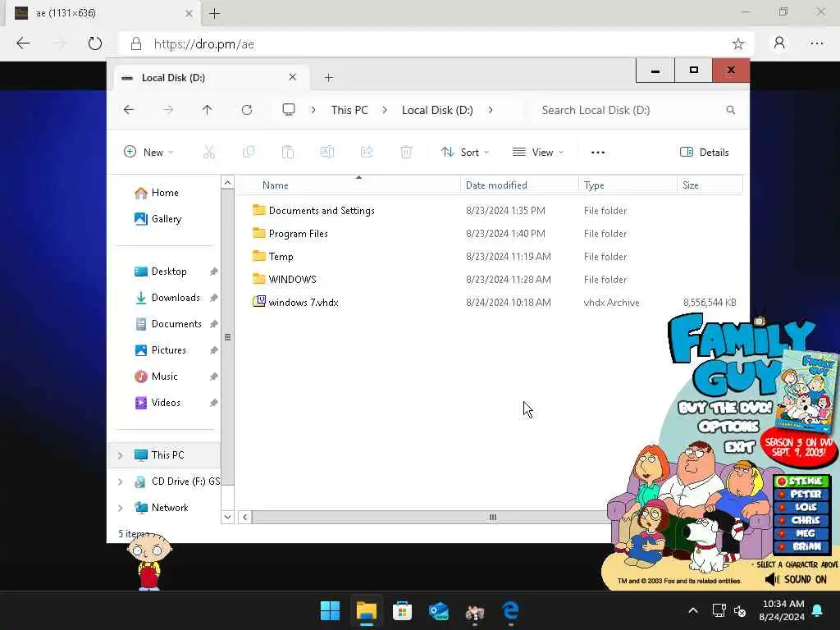Click the Share icon in toolbar
840x630 pixels.
click(x=367, y=152)
